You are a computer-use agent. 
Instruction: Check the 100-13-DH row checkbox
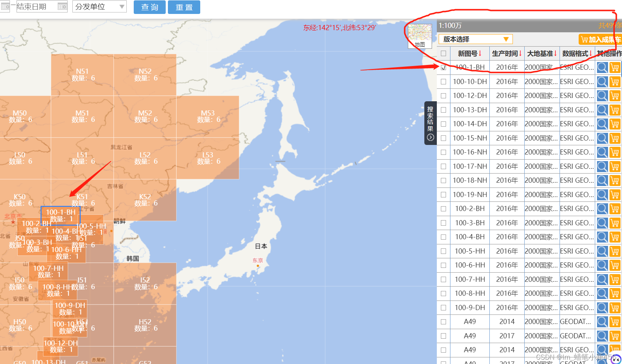tap(443, 110)
